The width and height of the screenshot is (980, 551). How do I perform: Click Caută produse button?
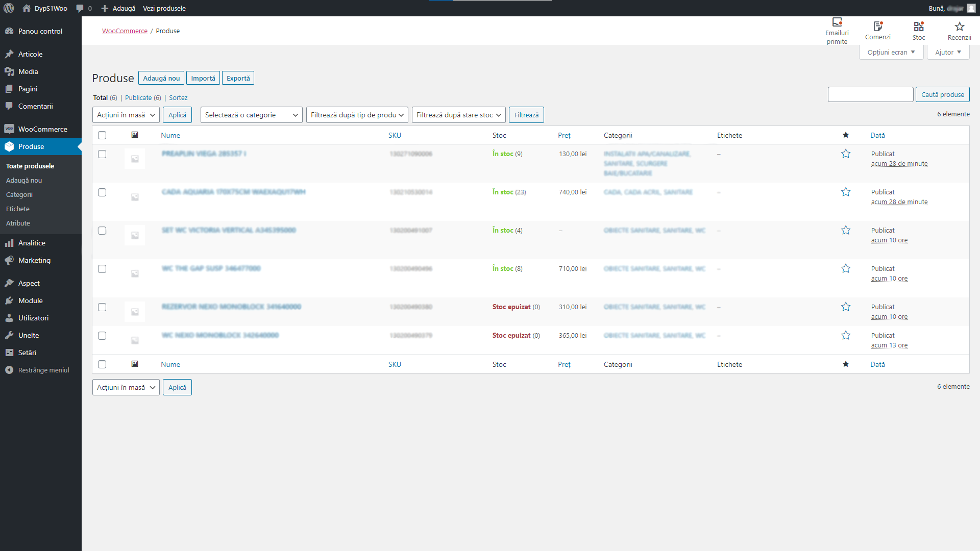tap(943, 94)
